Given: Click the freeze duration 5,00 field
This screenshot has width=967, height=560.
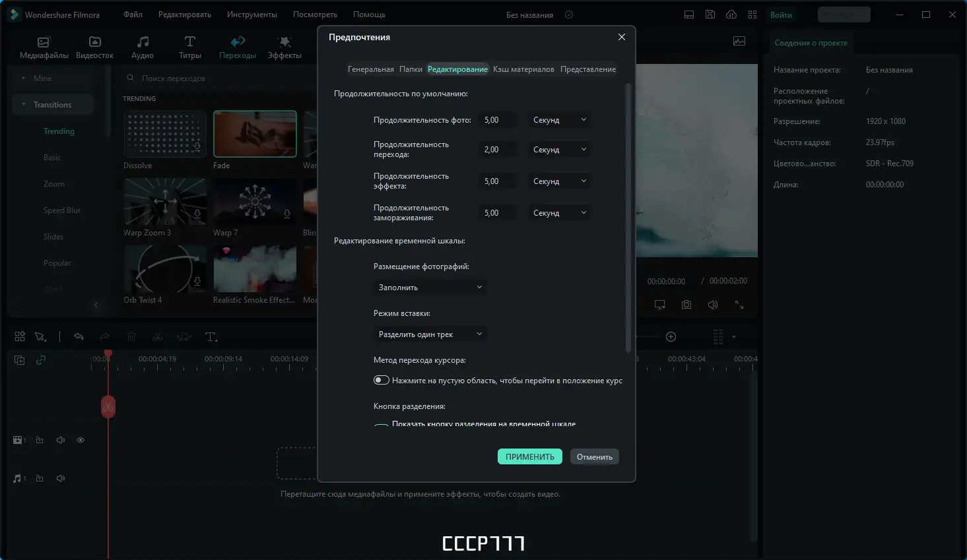Looking at the screenshot, I should coord(497,213).
